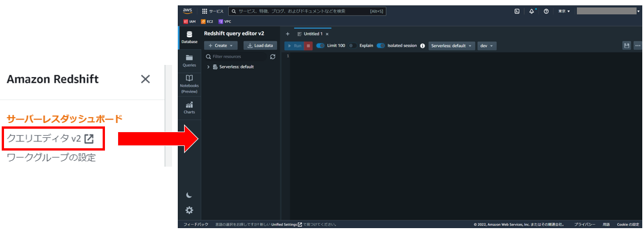
Task: Open settings via the gear icon
Action: pos(189,210)
